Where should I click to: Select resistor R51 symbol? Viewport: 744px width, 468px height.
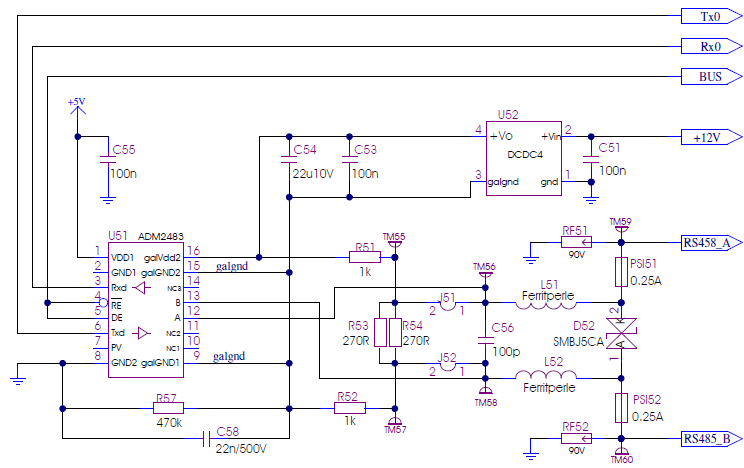[x=365, y=257]
